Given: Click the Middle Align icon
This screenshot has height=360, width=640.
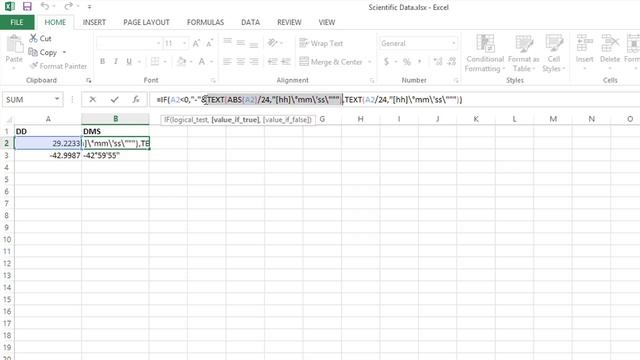Looking at the screenshot, I should [x=241, y=42].
